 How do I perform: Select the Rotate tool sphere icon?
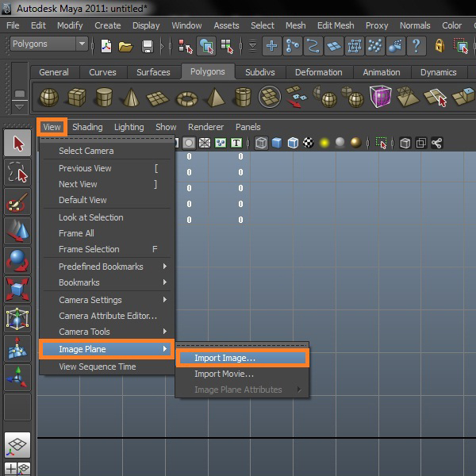(x=17, y=260)
